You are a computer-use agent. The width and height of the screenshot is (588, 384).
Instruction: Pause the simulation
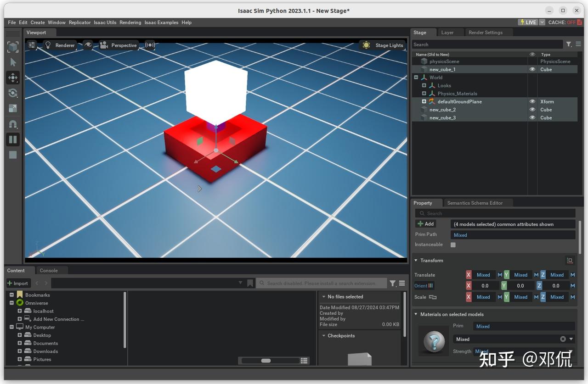tap(13, 139)
